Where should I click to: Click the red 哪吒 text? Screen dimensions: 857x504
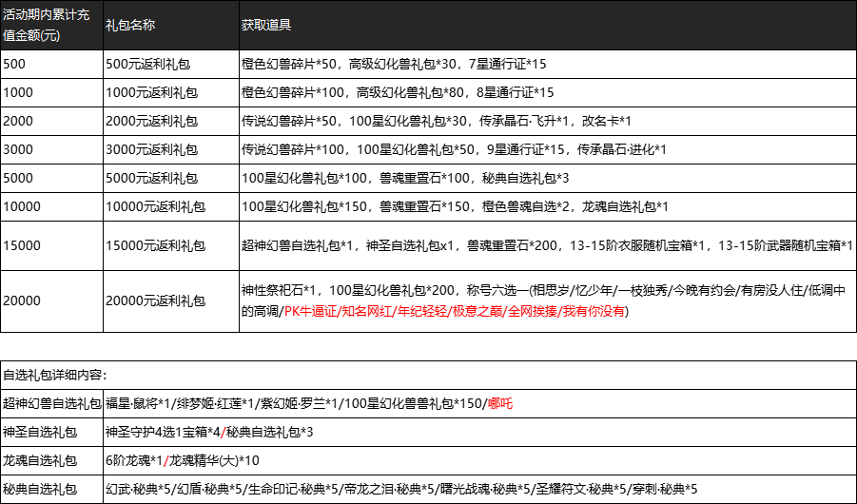(500, 404)
